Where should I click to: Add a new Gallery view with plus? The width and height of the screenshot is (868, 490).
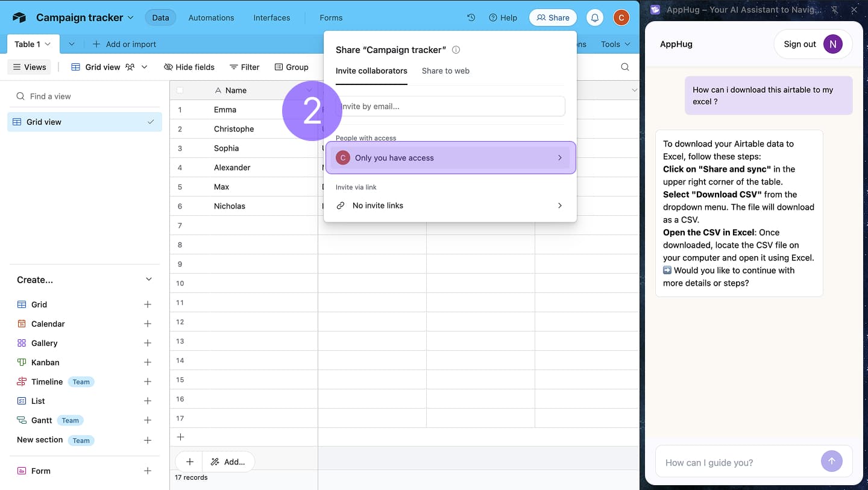pyautogui.click(x=148, y=343)
